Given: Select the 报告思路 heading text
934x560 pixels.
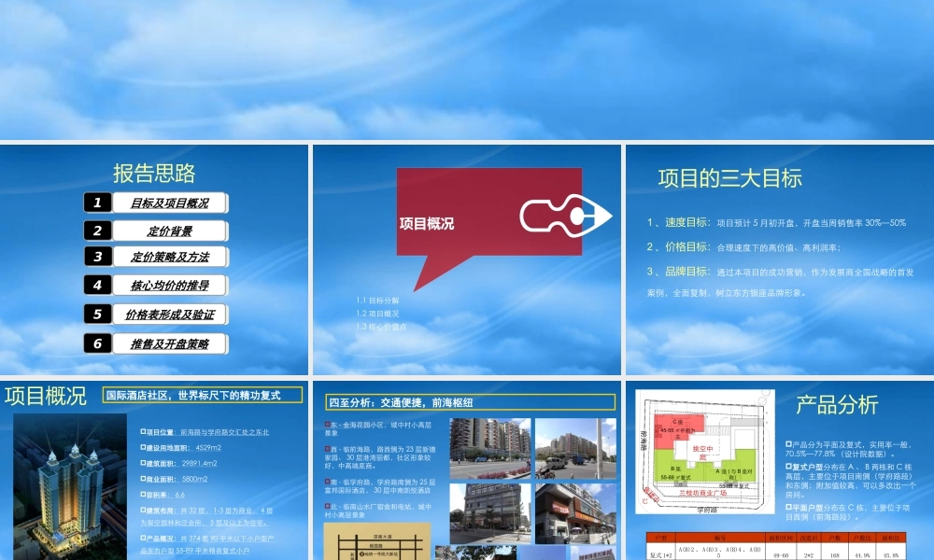Looking at the screenshot, I should pos(154,174).
